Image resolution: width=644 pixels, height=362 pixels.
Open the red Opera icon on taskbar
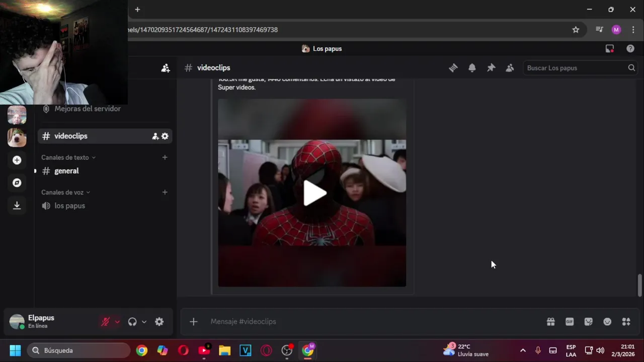tap(183, 350)
